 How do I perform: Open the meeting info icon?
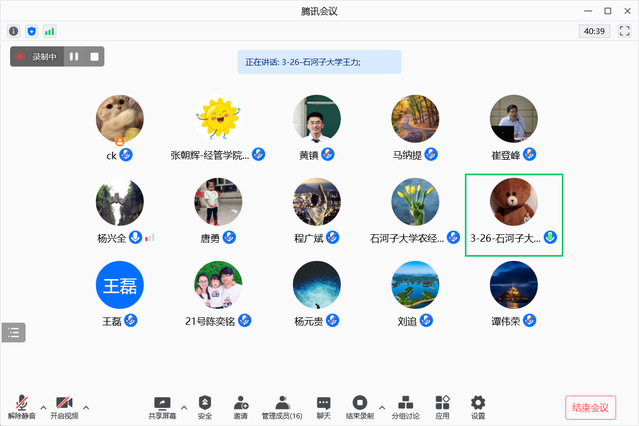[13, 31]
